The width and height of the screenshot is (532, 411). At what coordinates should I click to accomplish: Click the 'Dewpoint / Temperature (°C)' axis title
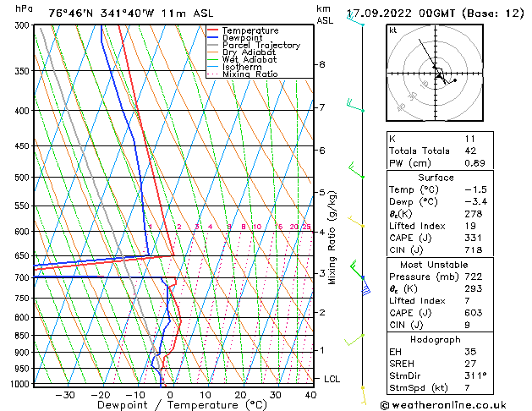pos(182,405)
